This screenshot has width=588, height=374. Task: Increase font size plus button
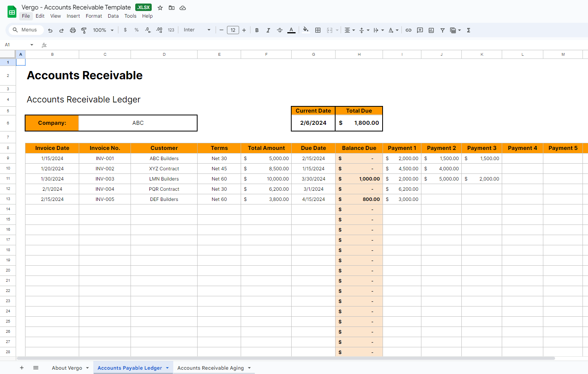point(244,30)
